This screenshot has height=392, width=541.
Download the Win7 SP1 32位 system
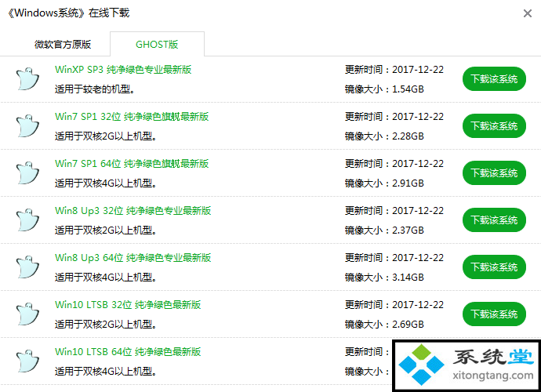coord(494,126)
